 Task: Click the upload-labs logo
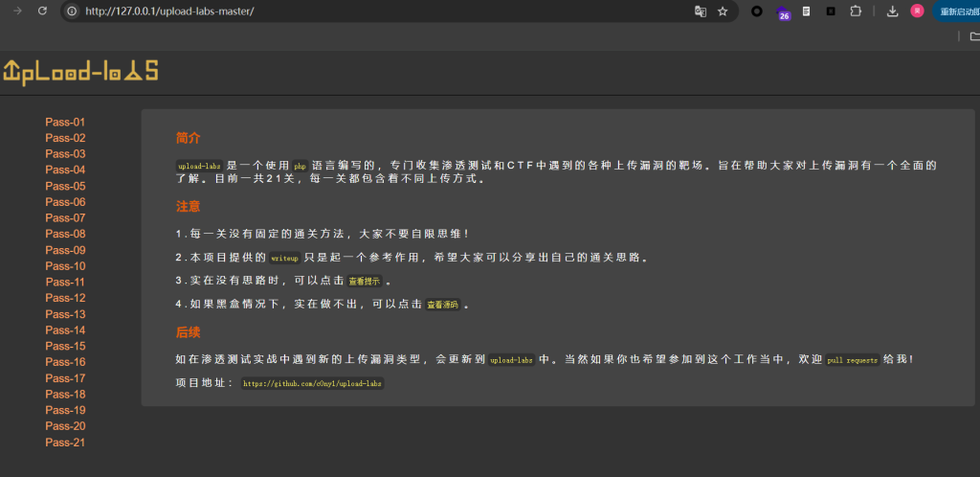pos(80,72)
